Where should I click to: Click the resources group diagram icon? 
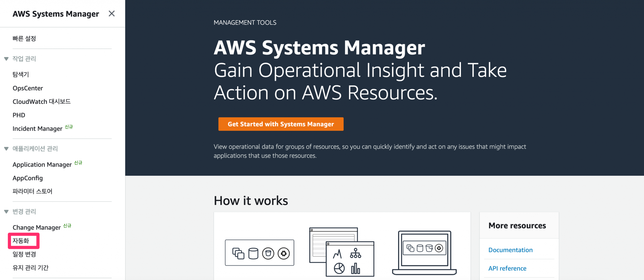[259, 253]
